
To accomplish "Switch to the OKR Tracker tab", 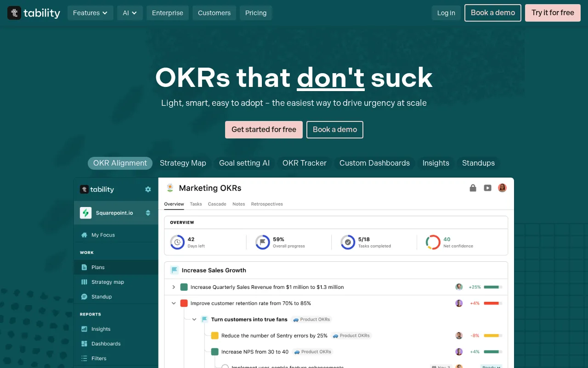I will [305, 163].
